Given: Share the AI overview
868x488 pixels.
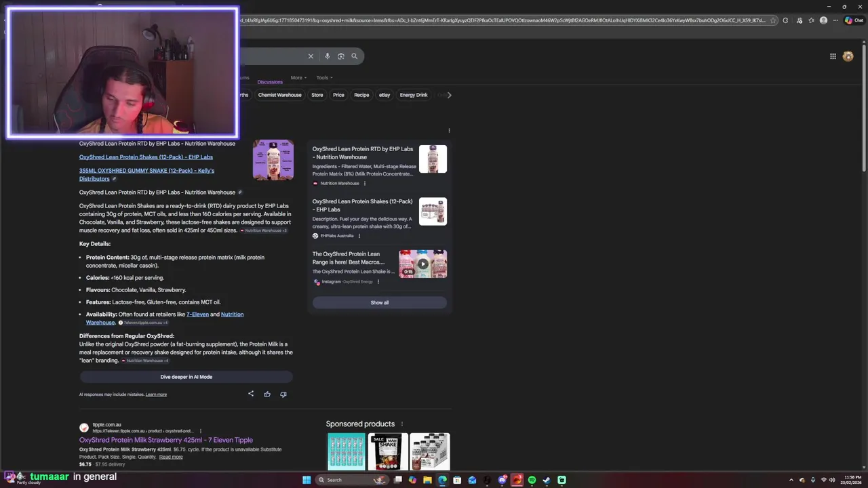Looking at the screenshot, I should pos(251,394).
